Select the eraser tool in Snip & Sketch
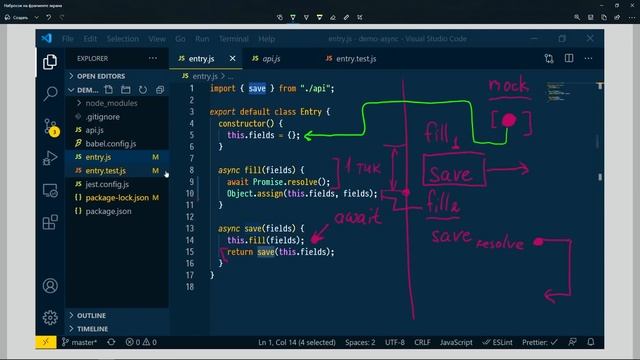This screenshot has height=360, width=640. [x=333, y=17]
